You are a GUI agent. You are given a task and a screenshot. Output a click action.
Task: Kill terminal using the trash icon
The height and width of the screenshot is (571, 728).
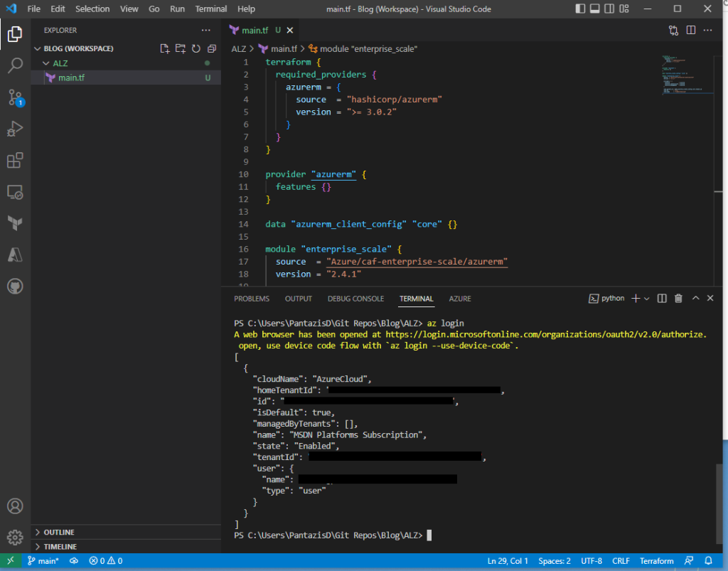coord(678,299)
